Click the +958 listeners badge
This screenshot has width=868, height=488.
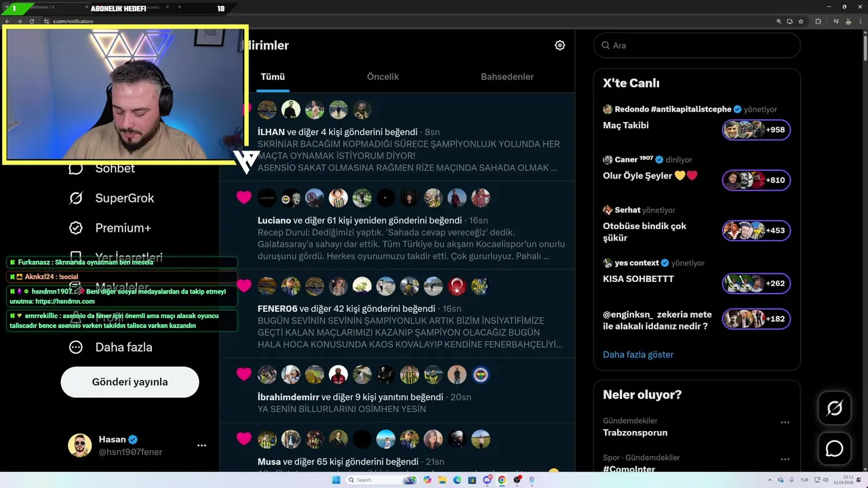(x=756, y=129)
